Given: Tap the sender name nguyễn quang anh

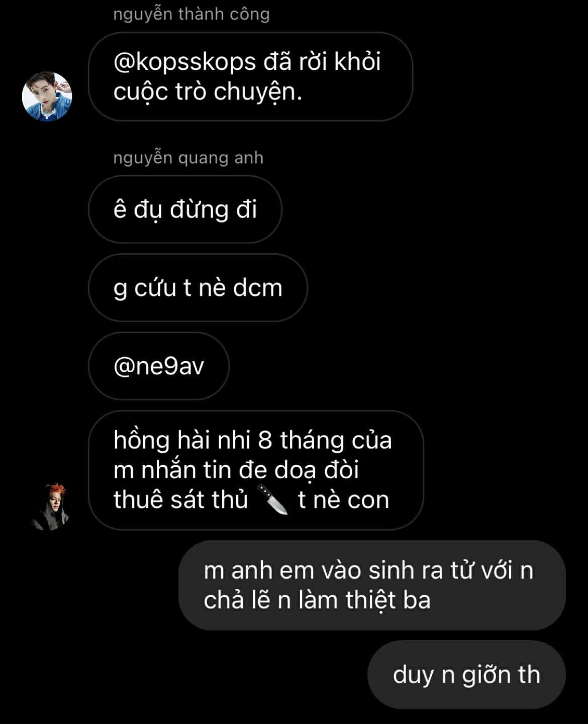Looking at the screenshot, I should click(x=188, y=158).
